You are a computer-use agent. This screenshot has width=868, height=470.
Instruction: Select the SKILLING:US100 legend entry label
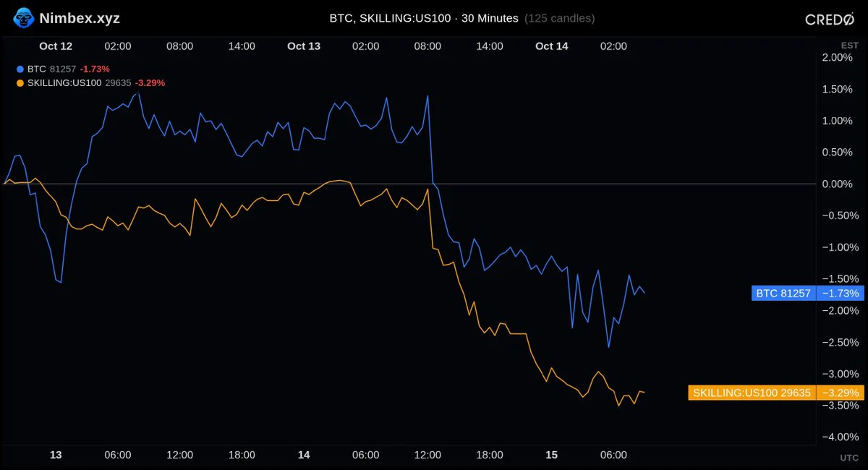tap(65, 83)
